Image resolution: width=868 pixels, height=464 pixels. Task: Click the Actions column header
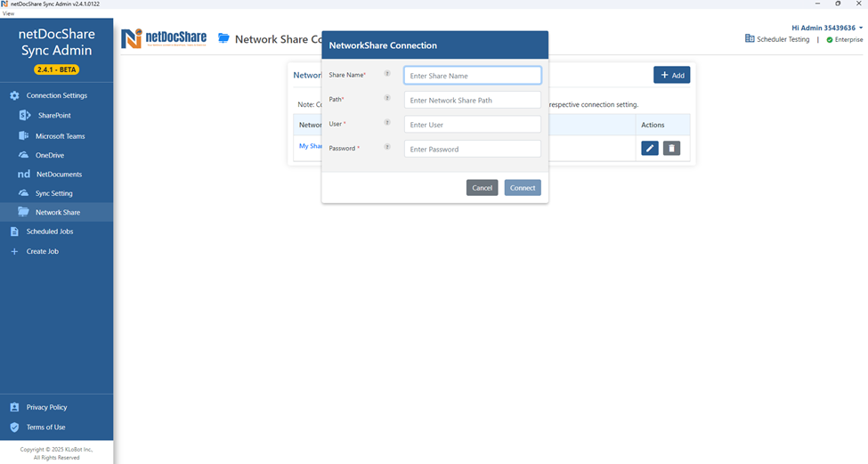point(653,125)
